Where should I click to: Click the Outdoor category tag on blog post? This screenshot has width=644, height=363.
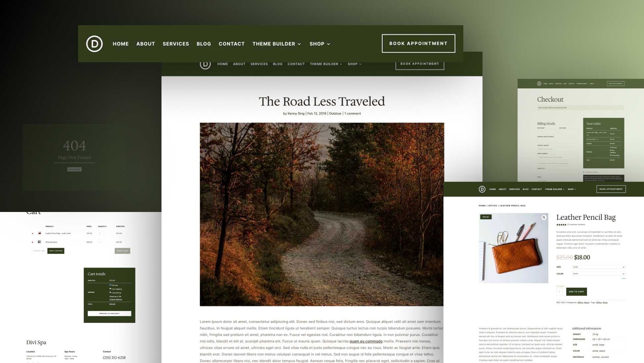tap(335, 113)
